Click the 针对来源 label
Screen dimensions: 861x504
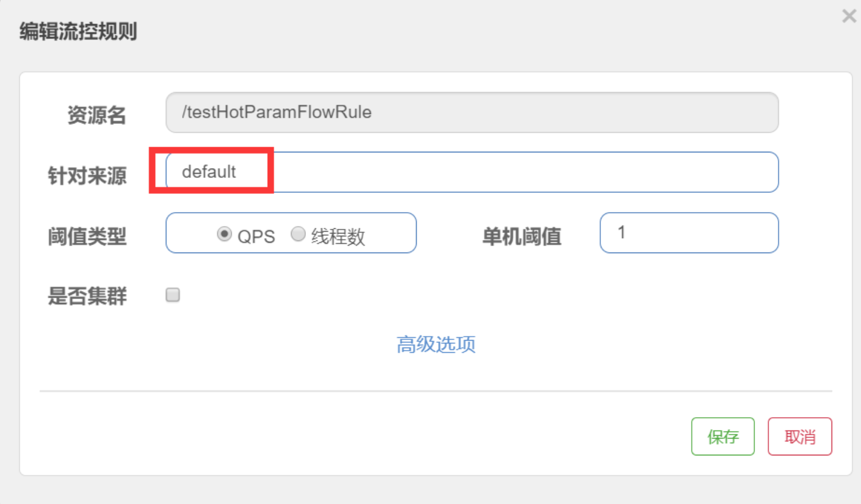click(x=87, y=176)
